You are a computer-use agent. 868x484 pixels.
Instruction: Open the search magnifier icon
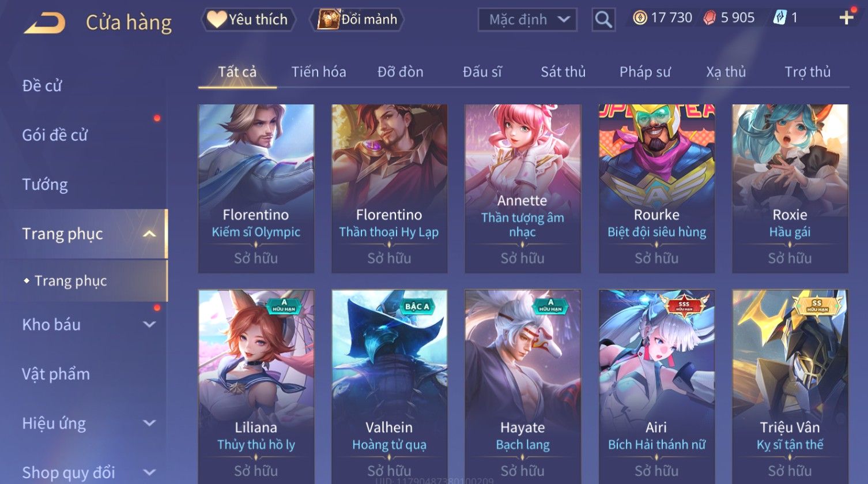coord(603,20)
